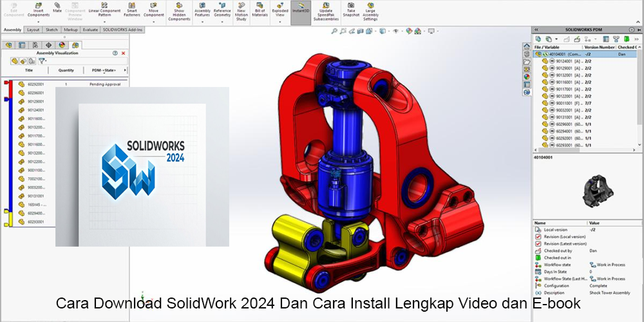644x322 pixels.
Task: Open FeatureManager design tree tab
Action: 8,45
